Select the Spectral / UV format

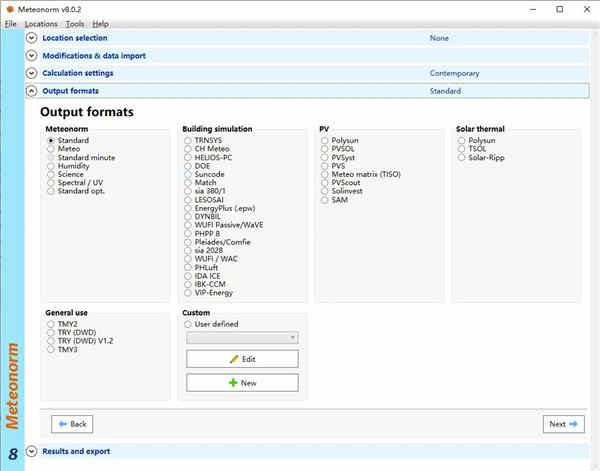(x=75, y=183)
